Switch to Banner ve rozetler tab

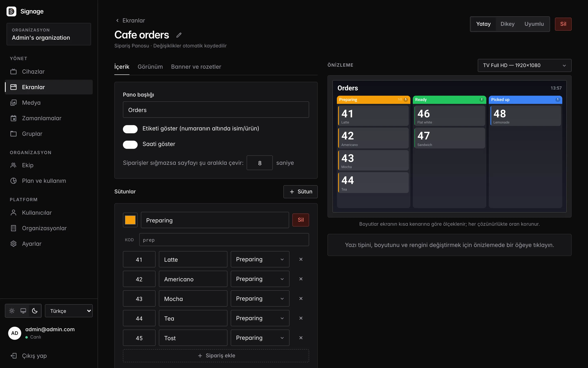click(x=196, y=67)
